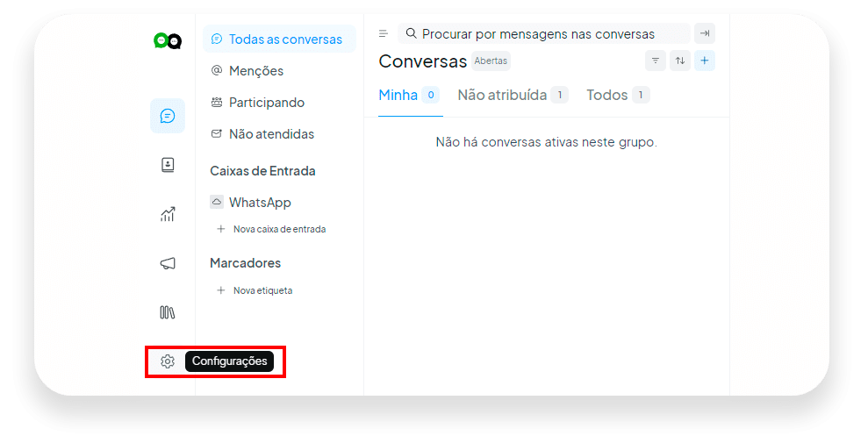Screen dimensions: 868x436
Task: Open the Help Center library icon
Action: click(x=168, y=312)
